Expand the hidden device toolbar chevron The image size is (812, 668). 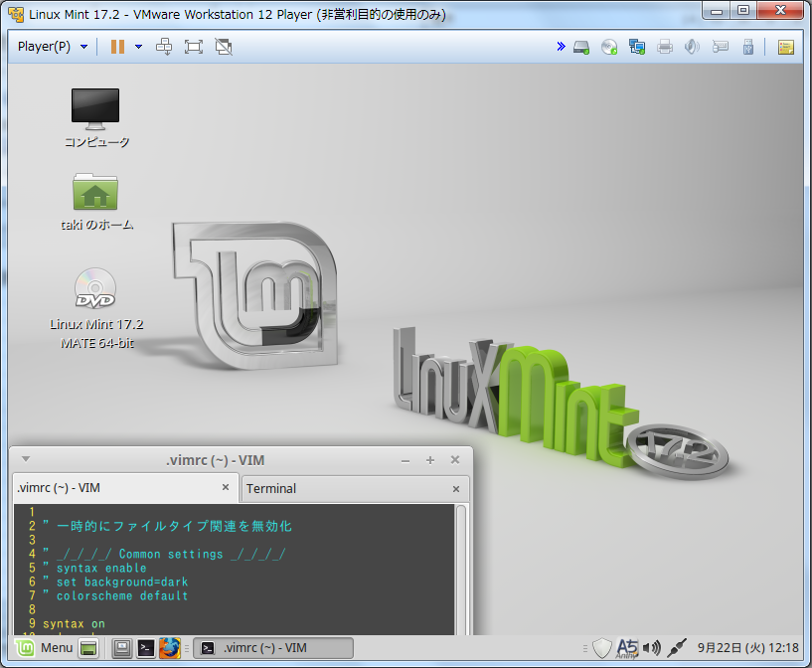tap(561, 47)
